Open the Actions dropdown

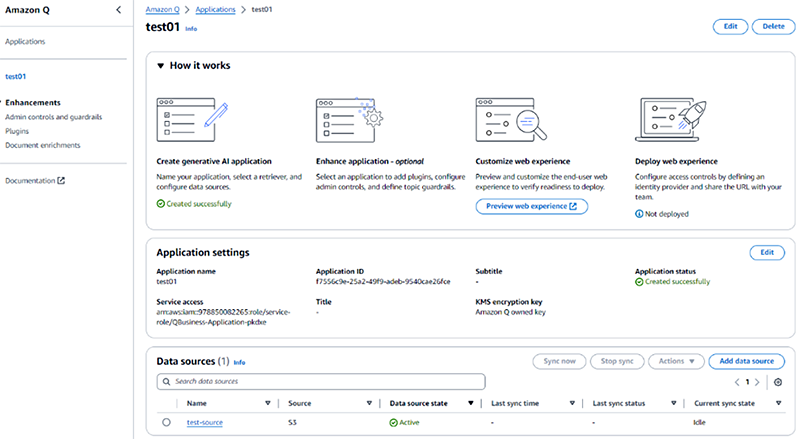[x=676, y=361]
